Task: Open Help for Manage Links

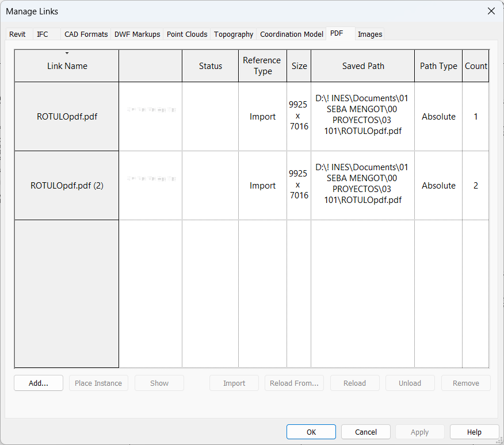Action: (474, 432)
